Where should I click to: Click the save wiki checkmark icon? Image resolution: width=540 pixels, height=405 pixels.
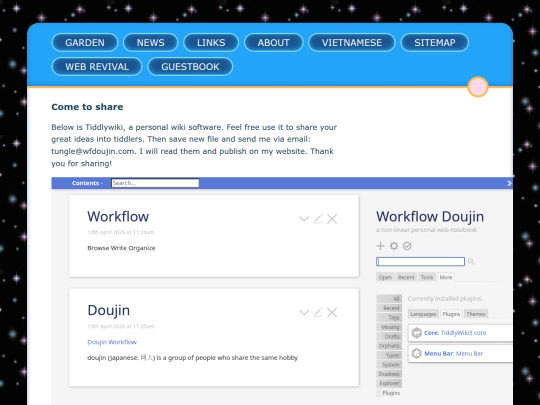pos(407,246)
